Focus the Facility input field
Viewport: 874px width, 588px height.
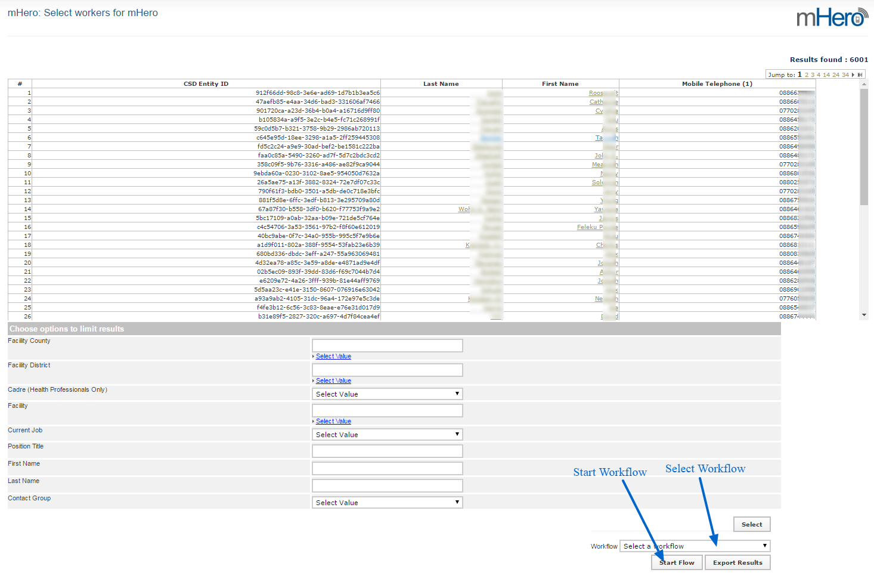point(388,410)
